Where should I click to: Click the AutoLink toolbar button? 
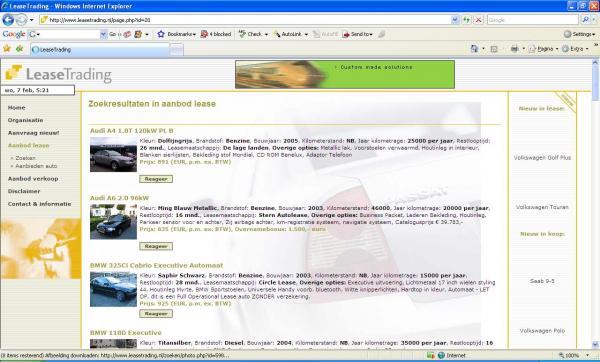(x=288, y=34)
